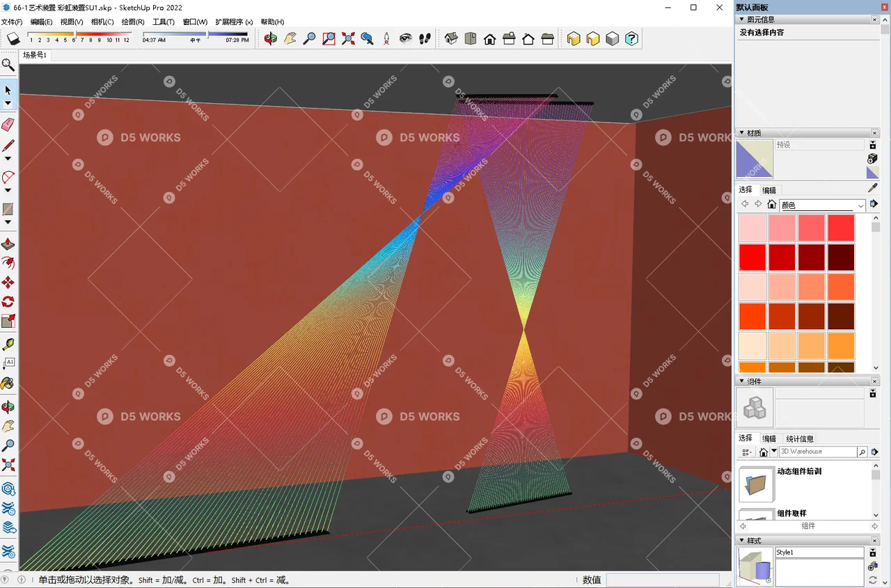
Task: Activate the Look Around eye tool
Action: point(406,39)
